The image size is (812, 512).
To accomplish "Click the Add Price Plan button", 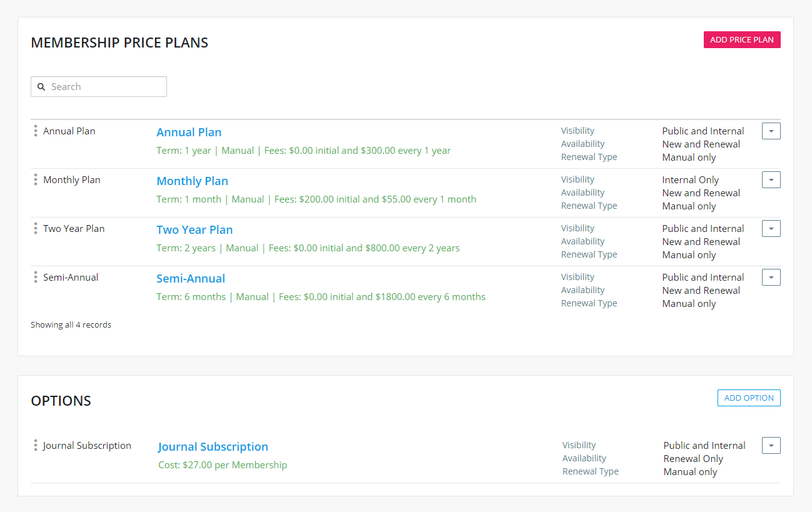I will pos(741,40).
